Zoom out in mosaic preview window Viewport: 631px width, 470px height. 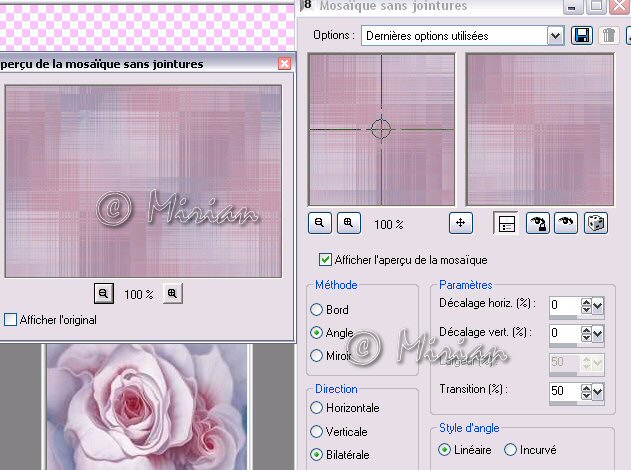coord(103,293)
